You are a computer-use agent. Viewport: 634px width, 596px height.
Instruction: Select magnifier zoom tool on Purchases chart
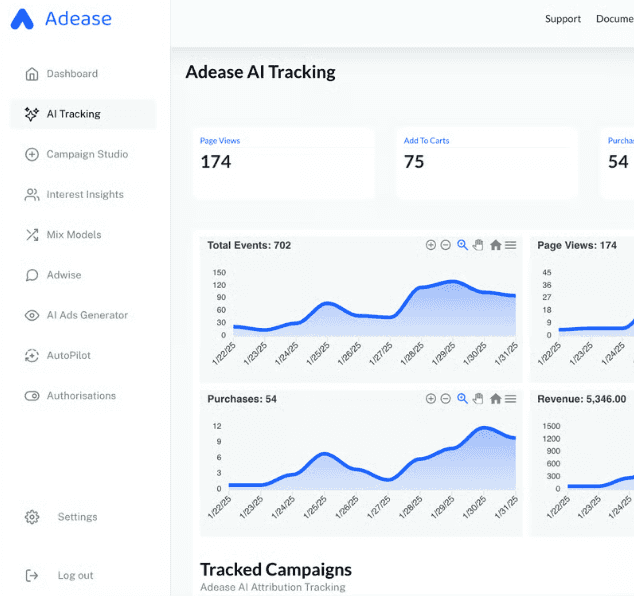click(x=462, y=399)
